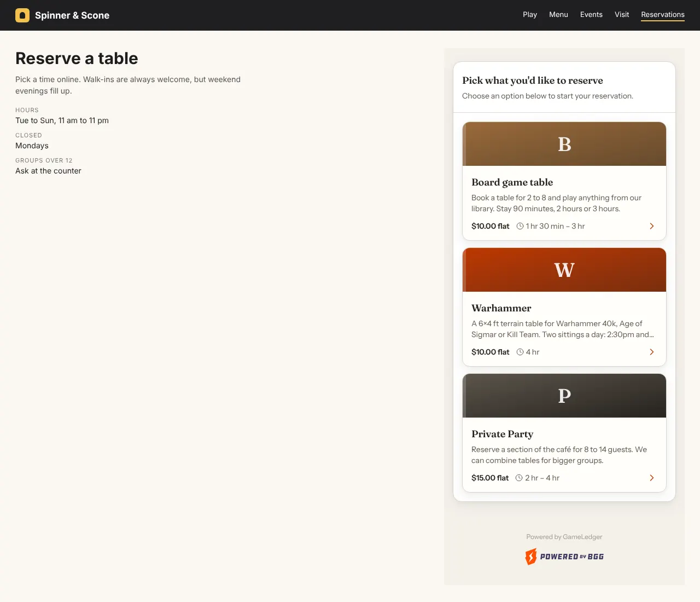
Task: Expand the Private Party chevron arrow
Action: coord(652,478)
